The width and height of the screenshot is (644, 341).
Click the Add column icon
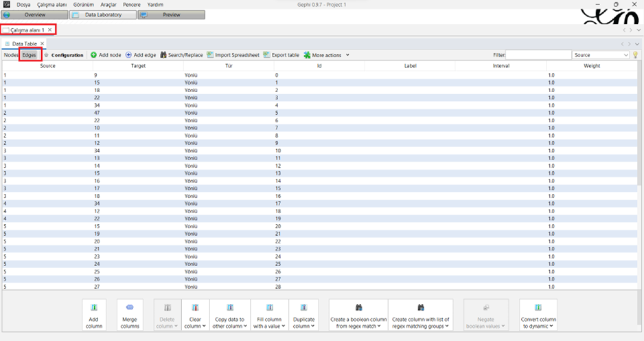94,307
